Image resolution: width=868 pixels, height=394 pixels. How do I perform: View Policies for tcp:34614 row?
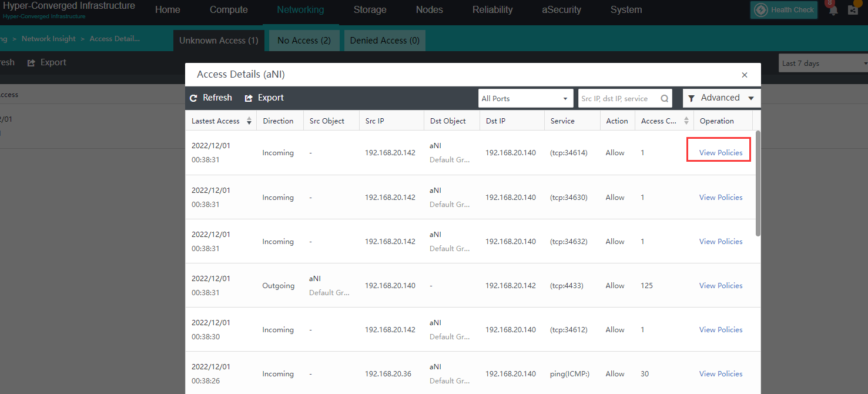(720, 153)
